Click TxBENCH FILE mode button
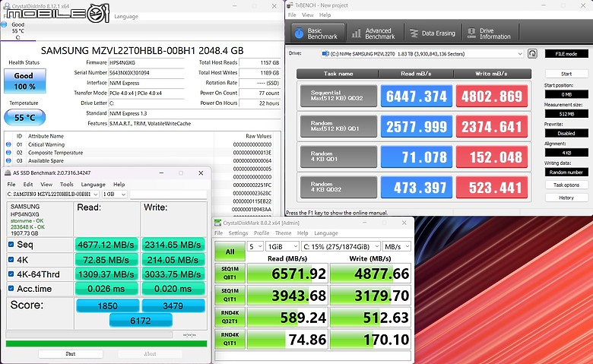Image resolution: width=593 pixels, height=364 pixels. coord(566,54)
